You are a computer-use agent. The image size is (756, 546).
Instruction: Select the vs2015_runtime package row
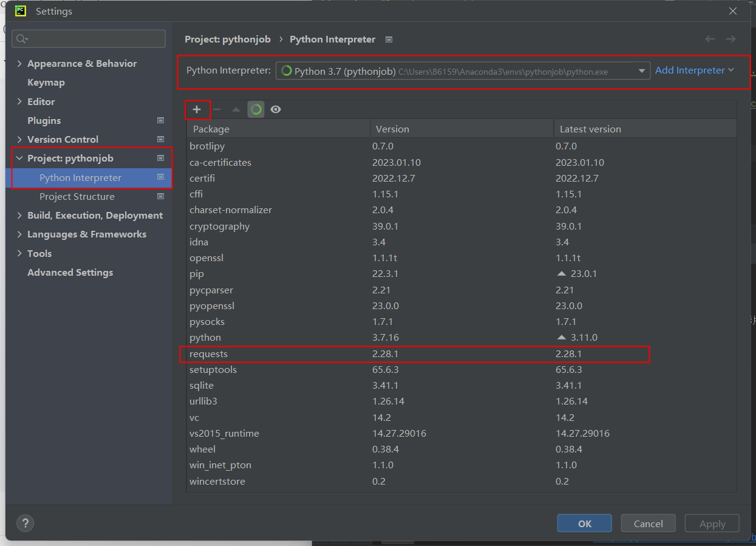click(461, 433)
